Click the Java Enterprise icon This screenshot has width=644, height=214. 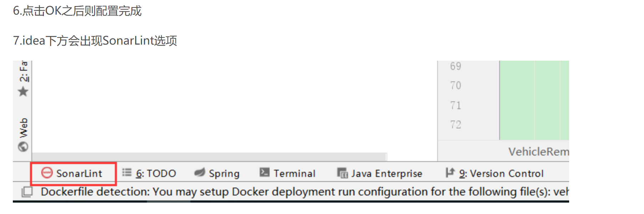pyautogui.click(x=342, y=173)
